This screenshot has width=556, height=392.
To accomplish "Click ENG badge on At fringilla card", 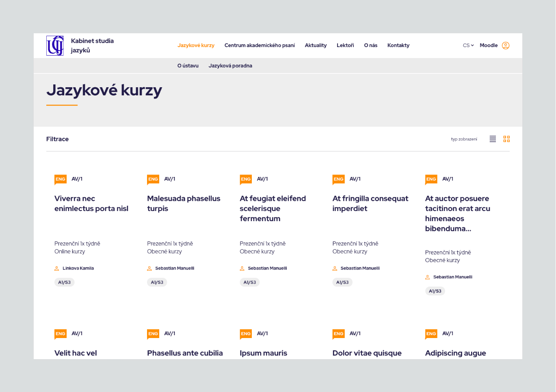I will [x=338, y=179].
